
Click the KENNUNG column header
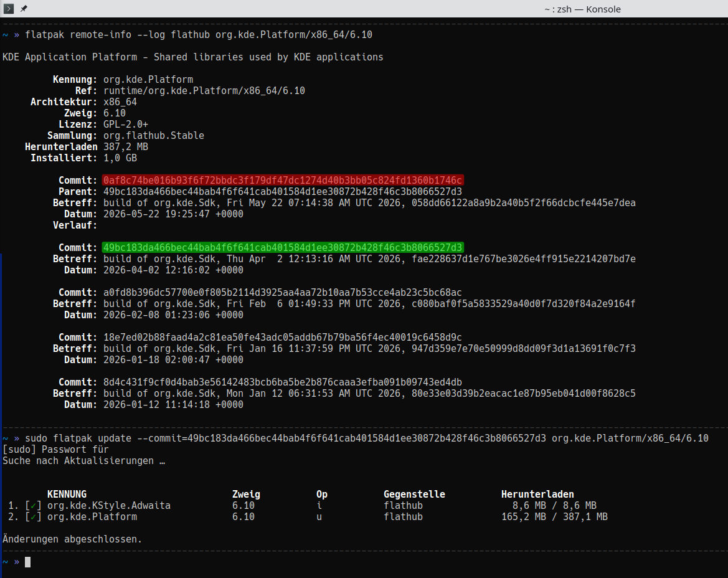67,495
